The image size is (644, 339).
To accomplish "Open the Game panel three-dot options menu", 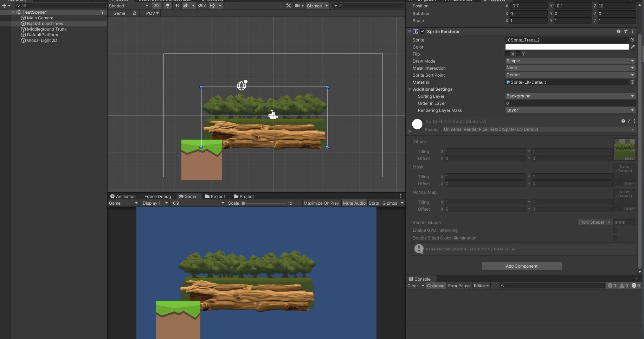I will (401, 196).
